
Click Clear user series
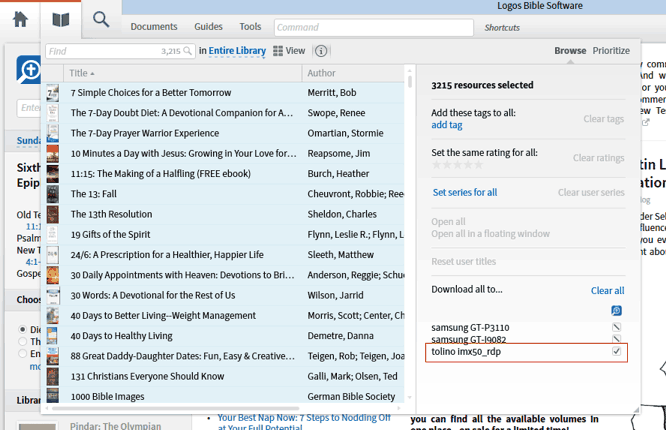591,192
